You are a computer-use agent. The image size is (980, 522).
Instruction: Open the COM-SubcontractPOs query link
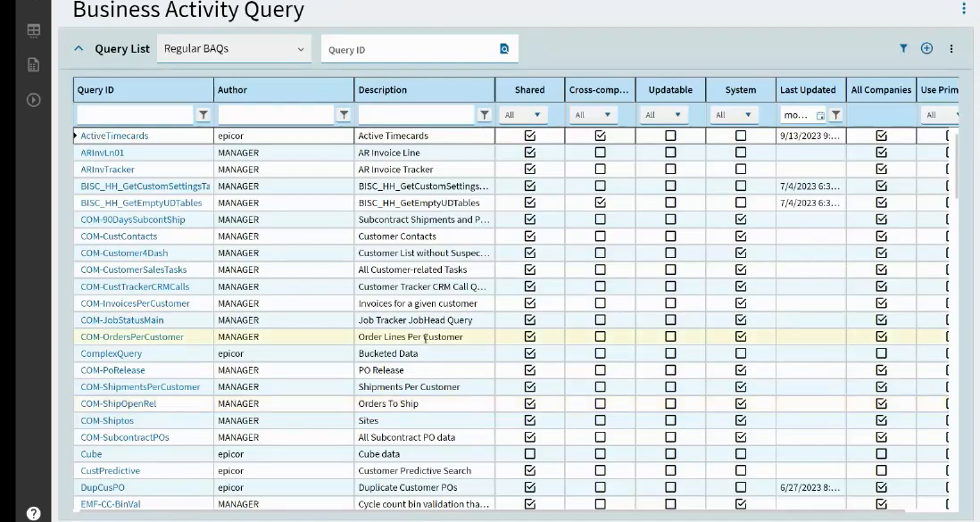coord(125,437)
